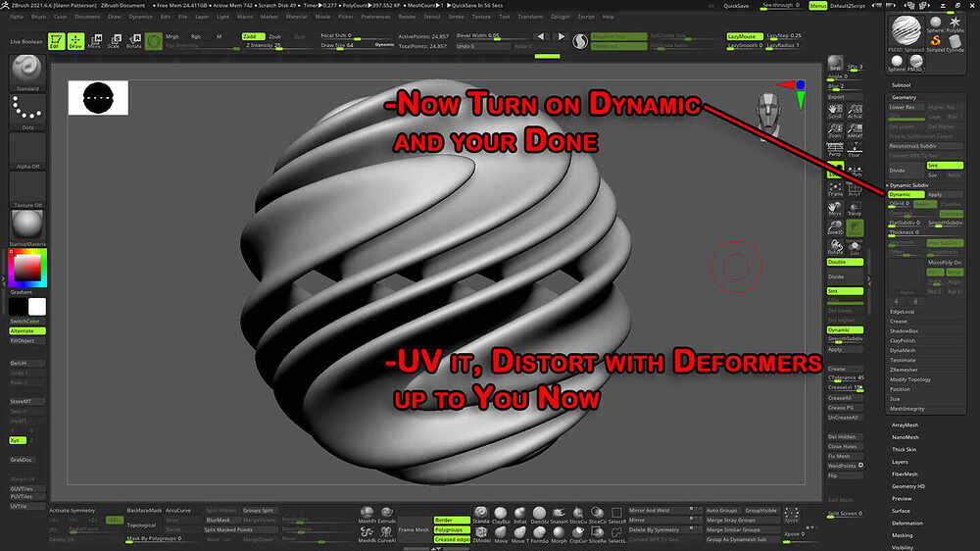Open the Light menu
This screenshot has height=551, width=980.
222,17
